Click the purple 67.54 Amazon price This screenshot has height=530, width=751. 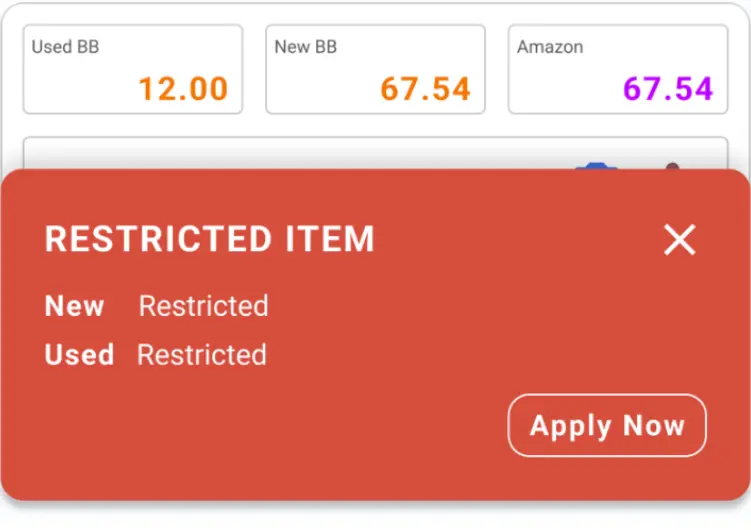tap(668, 89)
